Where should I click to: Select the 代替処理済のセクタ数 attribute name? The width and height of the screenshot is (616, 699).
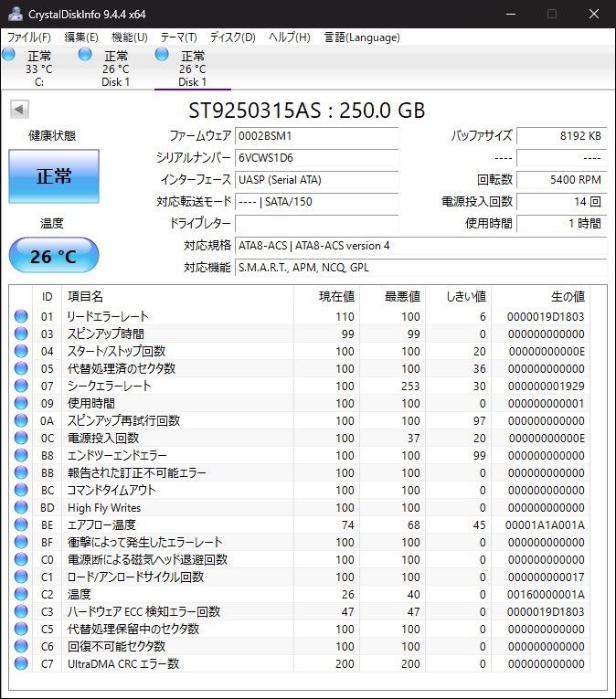point(122,368)
